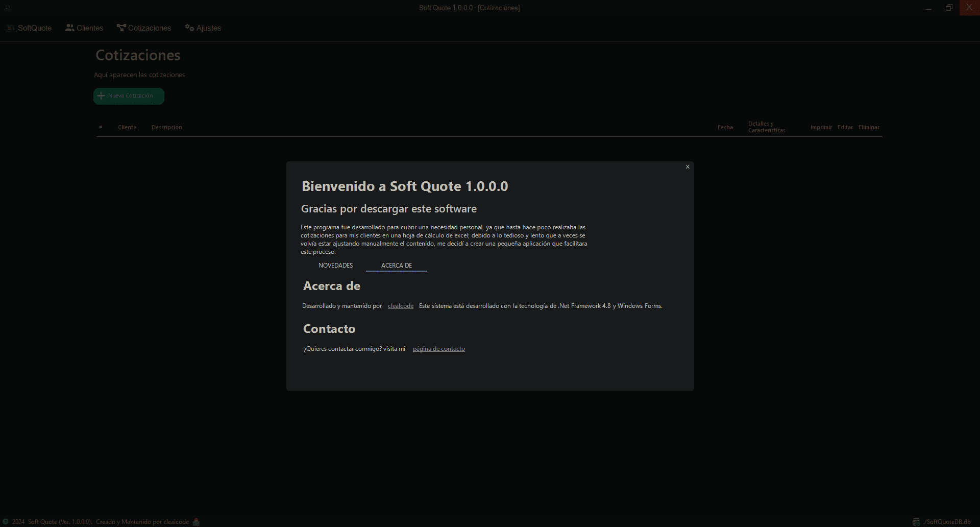Click the plus icon on Nueva Cotización
The image size is (980, 527).
[101, 96]
